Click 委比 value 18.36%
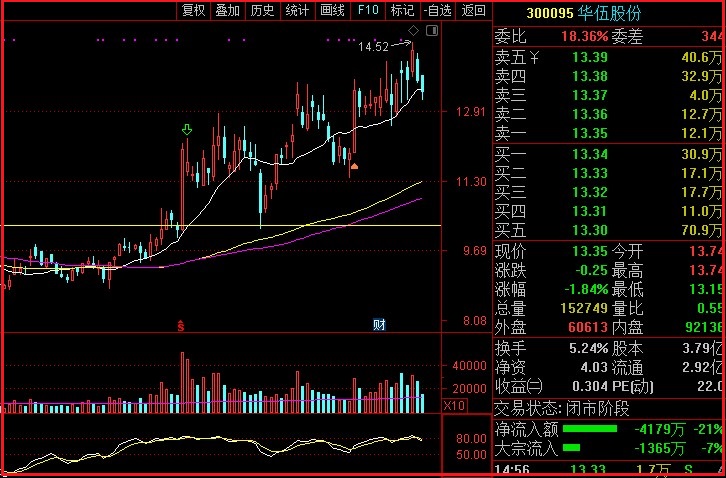The image size is (726, 478). pos(584,37)
